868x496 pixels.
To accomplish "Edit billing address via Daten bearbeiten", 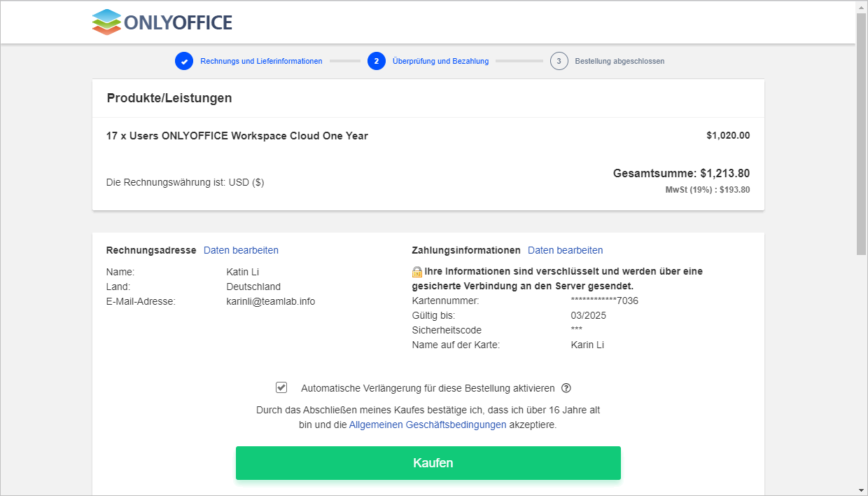I will click(x=241, y=250).
